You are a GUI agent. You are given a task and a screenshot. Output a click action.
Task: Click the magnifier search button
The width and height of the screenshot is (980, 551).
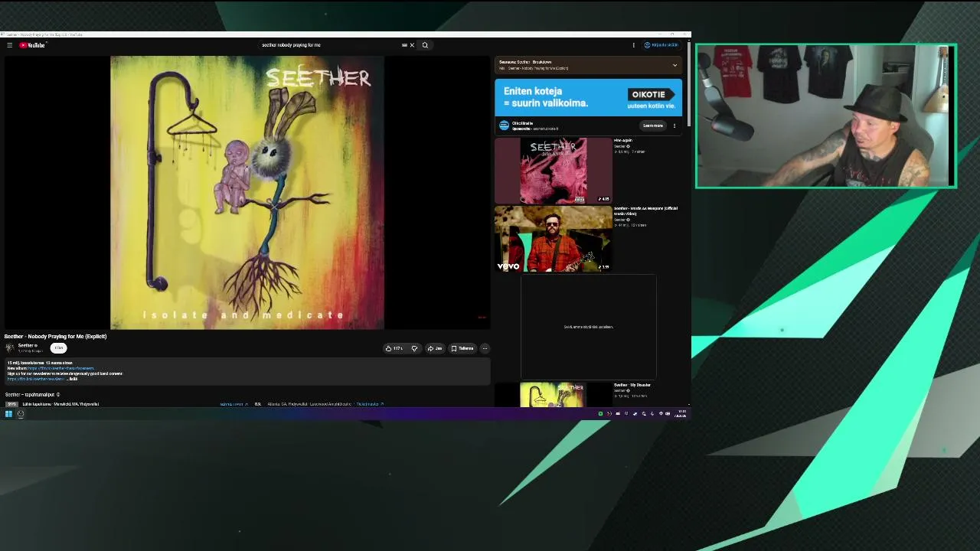(x=425, y=45)
